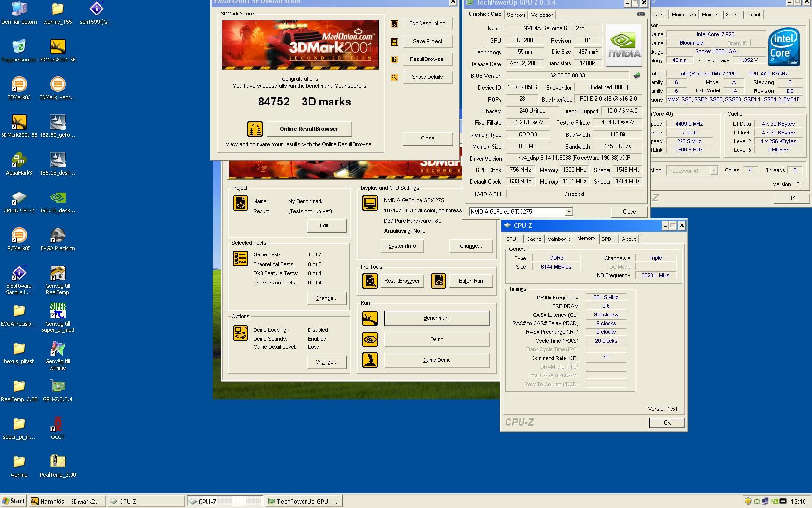
Task: Click the system clock showing 13:10
Action: (798, 501)
